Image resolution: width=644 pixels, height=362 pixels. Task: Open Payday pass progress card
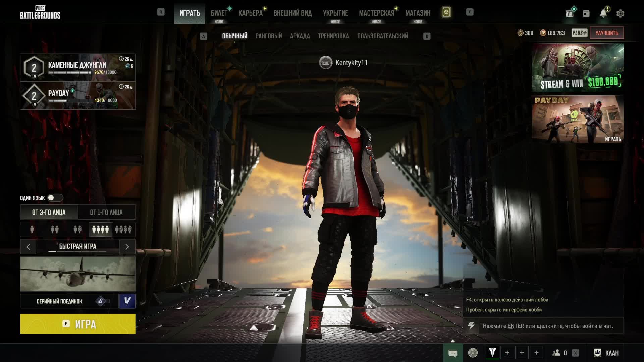(78, 96)
